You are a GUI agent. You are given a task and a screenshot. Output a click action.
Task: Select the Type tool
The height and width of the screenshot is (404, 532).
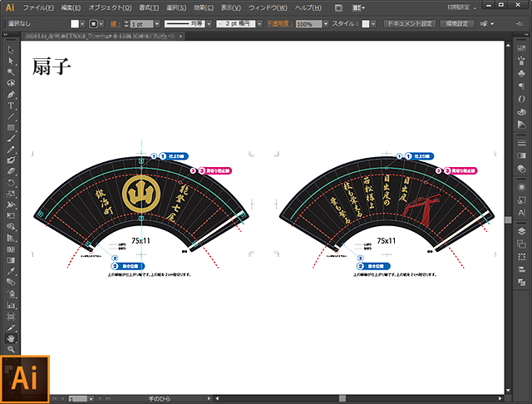tap(11, 106)
